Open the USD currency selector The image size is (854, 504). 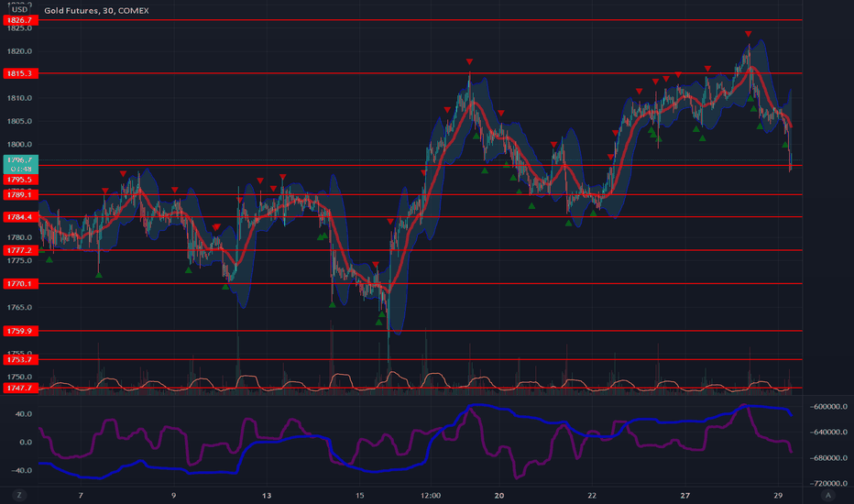click(19, 9)
